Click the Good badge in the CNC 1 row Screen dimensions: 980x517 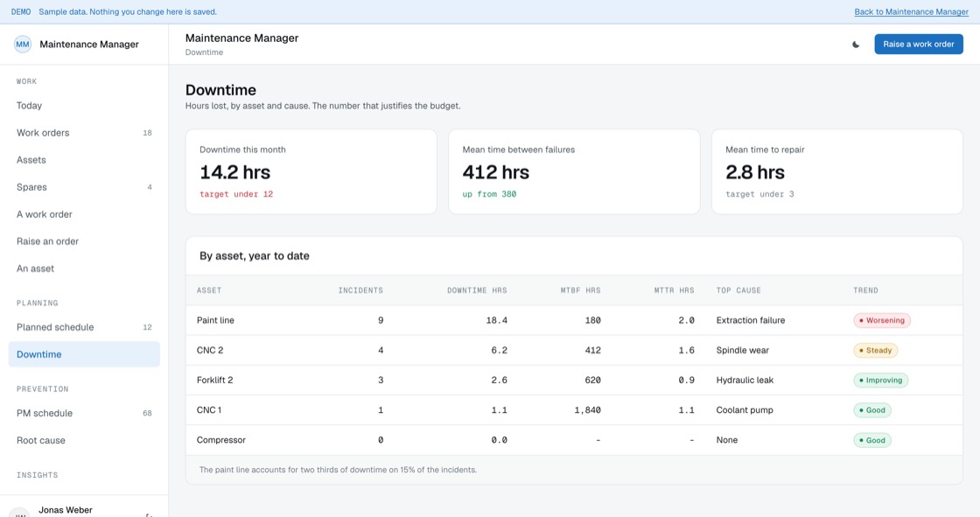[x=872, y=410]
